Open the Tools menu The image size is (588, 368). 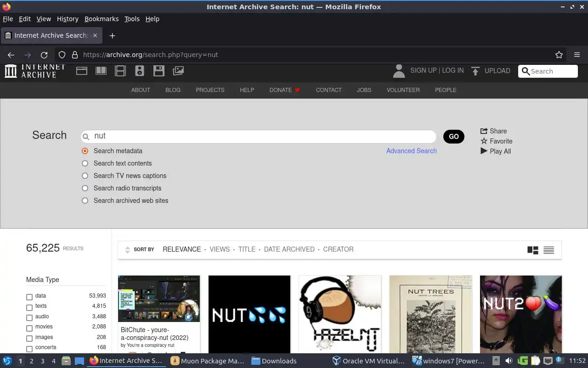[x=132, y=19]
